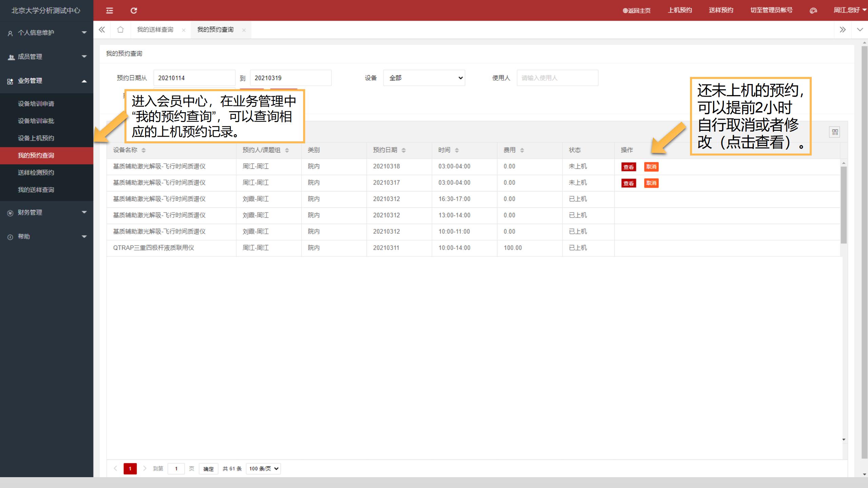This screenshot has height=488, width=868.
Task: Collapse 业务管理 menu
Action: [x=46, y=81]
